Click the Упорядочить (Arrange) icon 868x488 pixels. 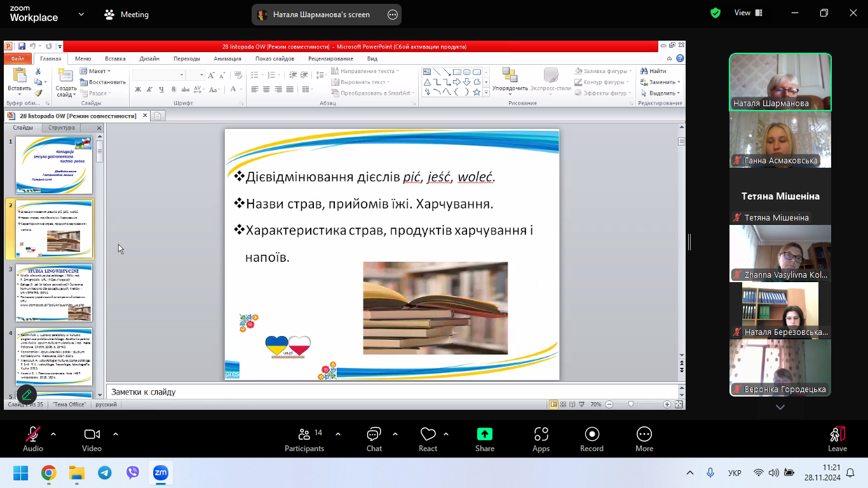click(510, 75)
